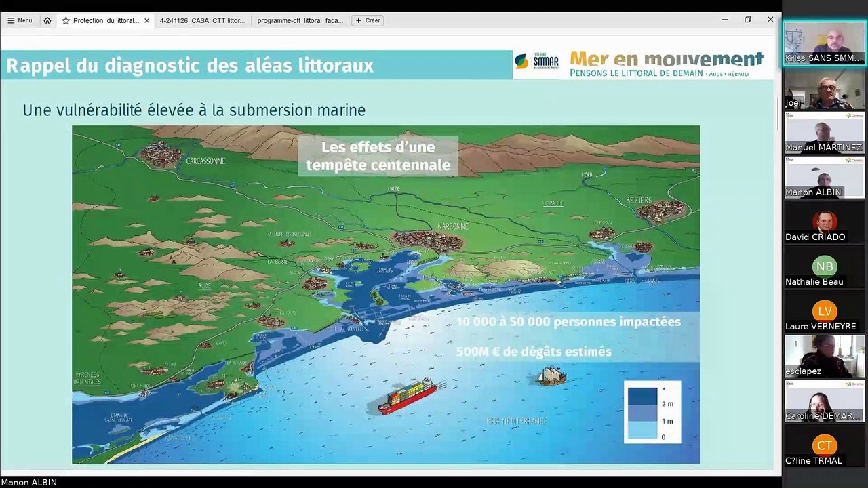Close the Protection du littoral tab
This screenshot has height=488, width=868.
[x=146, y=20]
